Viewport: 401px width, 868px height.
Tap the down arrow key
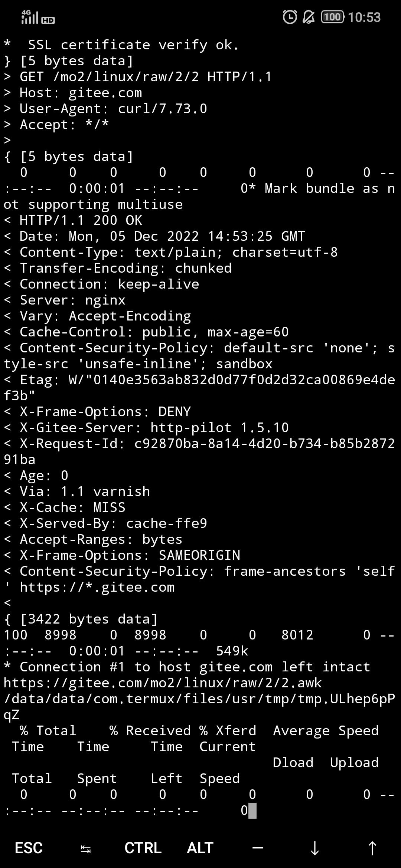(314, 848)
